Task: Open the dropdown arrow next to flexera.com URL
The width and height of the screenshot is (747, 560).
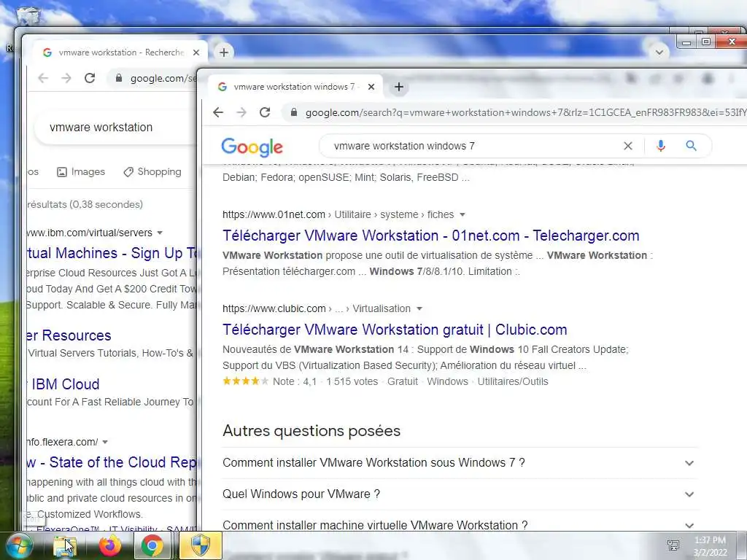Action: click(x=105, y=442)
